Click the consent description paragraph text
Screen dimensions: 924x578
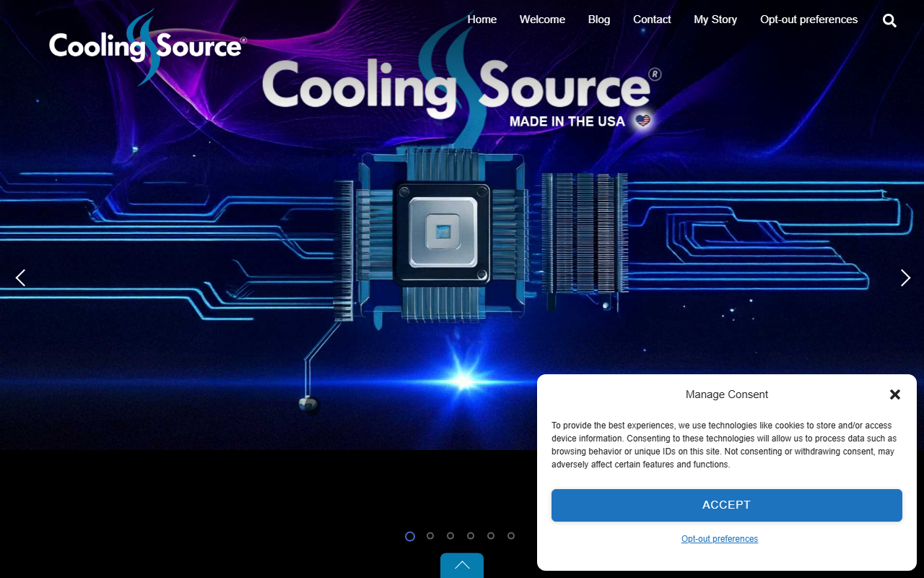tap(724, 445)
